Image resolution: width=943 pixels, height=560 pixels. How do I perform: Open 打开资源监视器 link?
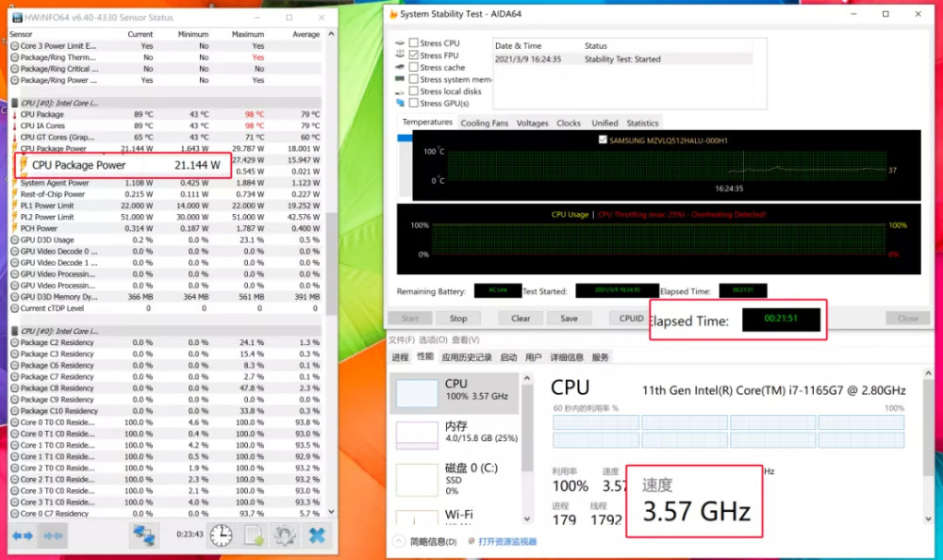click(x=507, y=541)
